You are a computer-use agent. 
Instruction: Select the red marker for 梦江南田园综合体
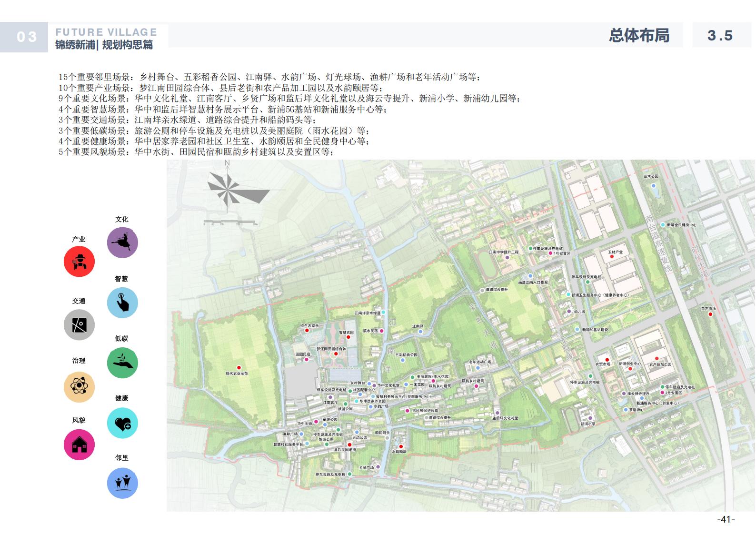coord(336,354)
